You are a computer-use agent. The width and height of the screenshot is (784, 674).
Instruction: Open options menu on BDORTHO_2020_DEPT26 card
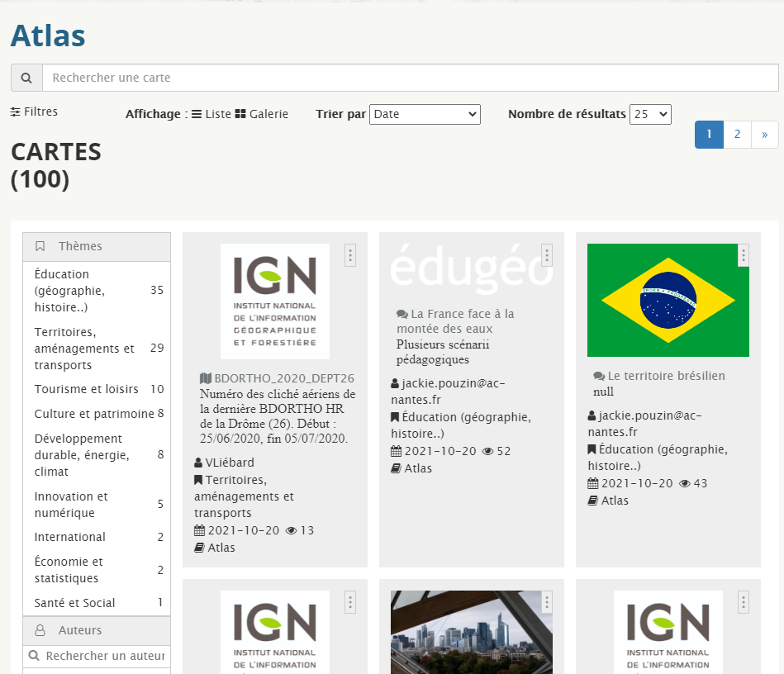(x=350, y=255)
